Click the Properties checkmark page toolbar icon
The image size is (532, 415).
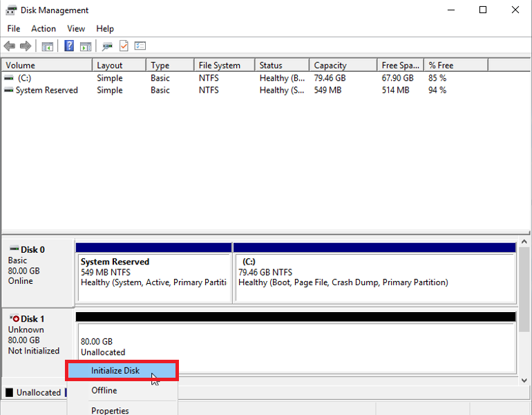click(124, 46)
